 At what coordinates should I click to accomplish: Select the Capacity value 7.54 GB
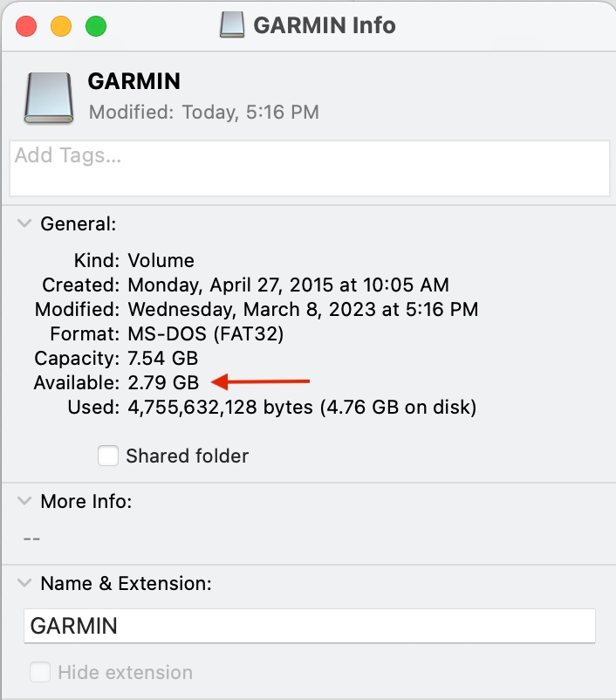(163, 358)
